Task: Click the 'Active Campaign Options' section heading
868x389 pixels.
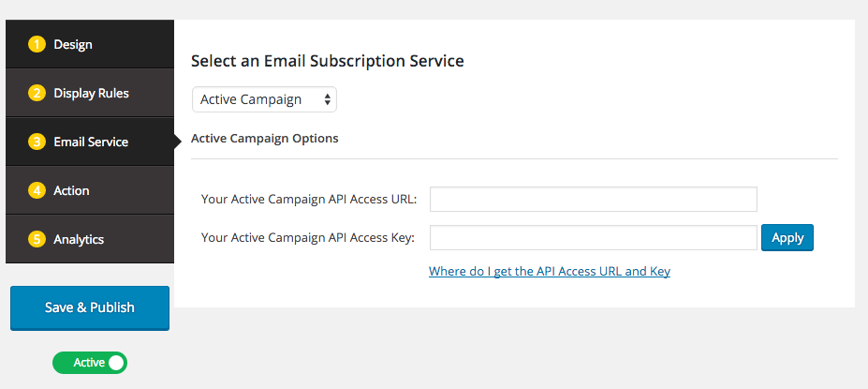Action: (x=265, y=138)
